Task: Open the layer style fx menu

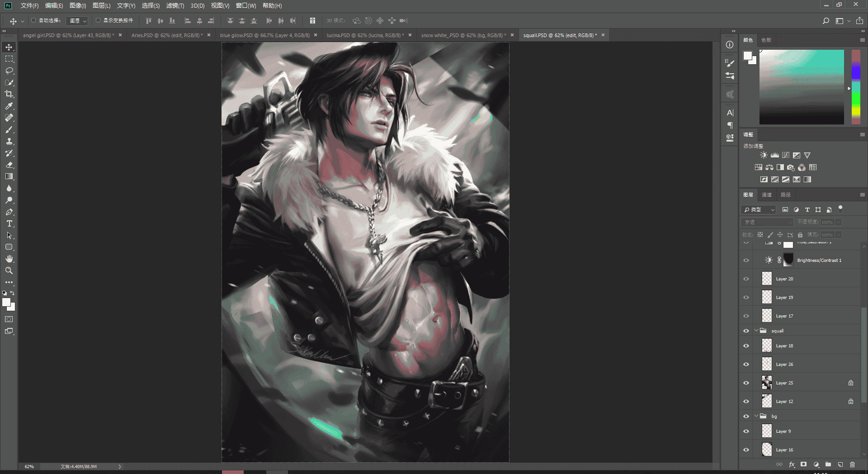Action: (792, 465)
